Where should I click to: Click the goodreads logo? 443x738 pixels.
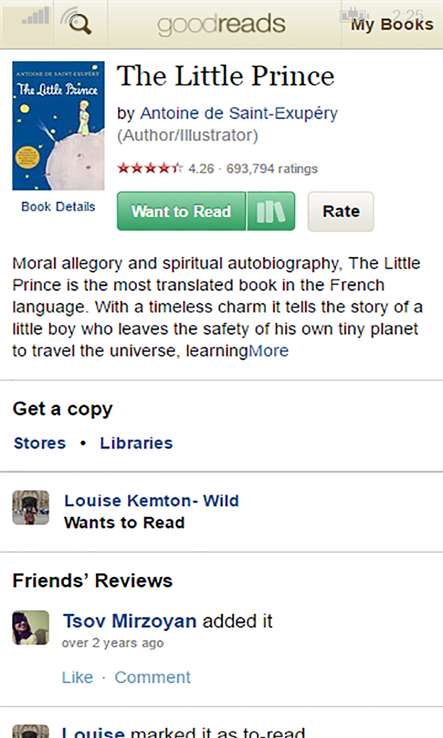click(221, 24)
